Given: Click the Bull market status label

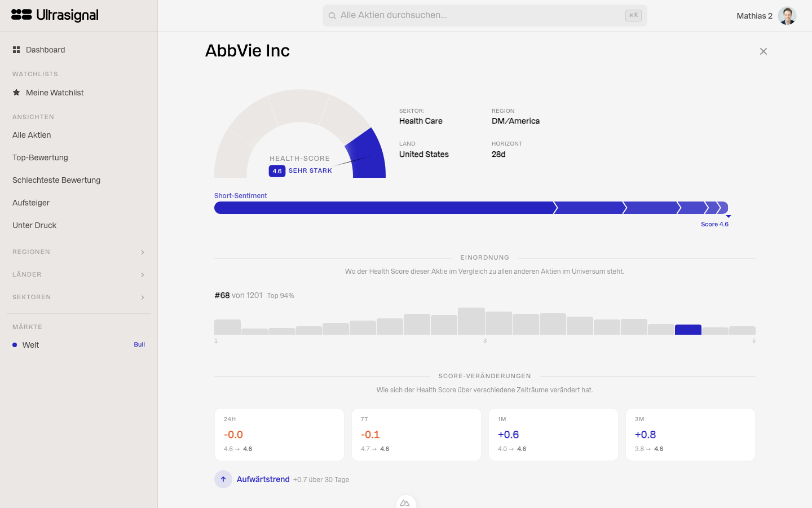Looking at the screenshot, I should [139, 344].
